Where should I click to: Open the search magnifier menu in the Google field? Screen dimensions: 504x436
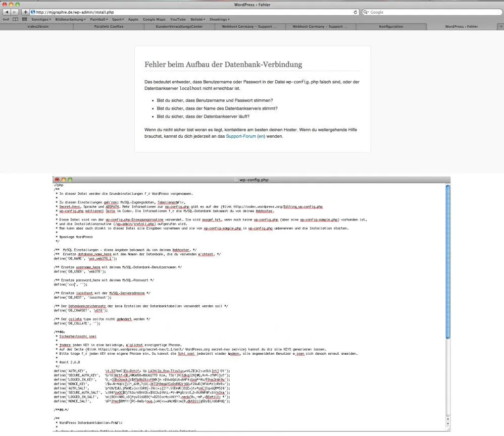pyautogui.click(x=366, y=12)
